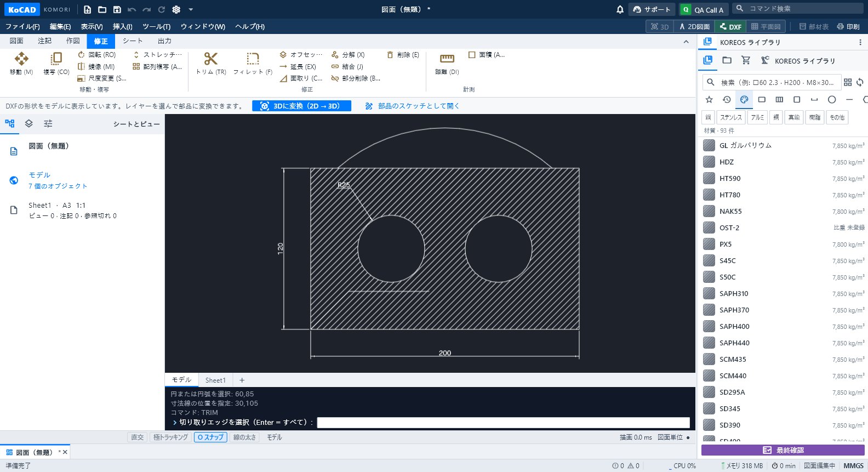This screenshot has height=472, width=868.
Task: Select the Fillet (F) tool
Action: [x=253, y=63]
